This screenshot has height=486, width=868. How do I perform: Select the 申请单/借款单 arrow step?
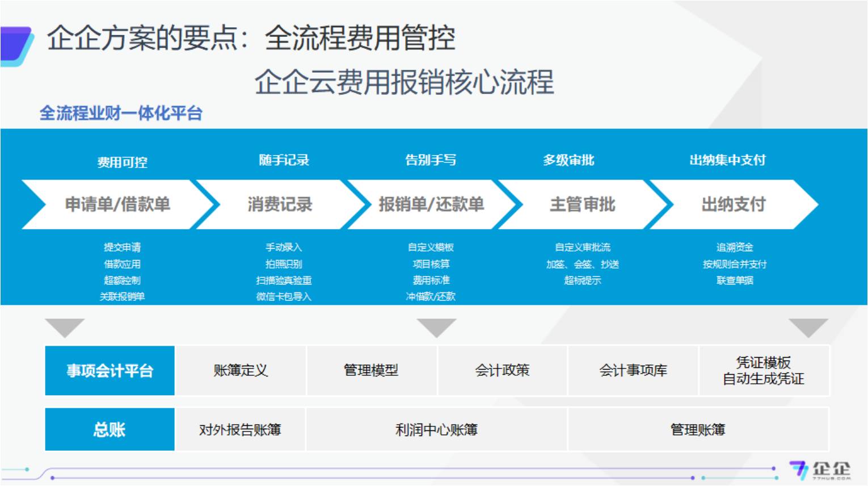[x=117, y=204]
